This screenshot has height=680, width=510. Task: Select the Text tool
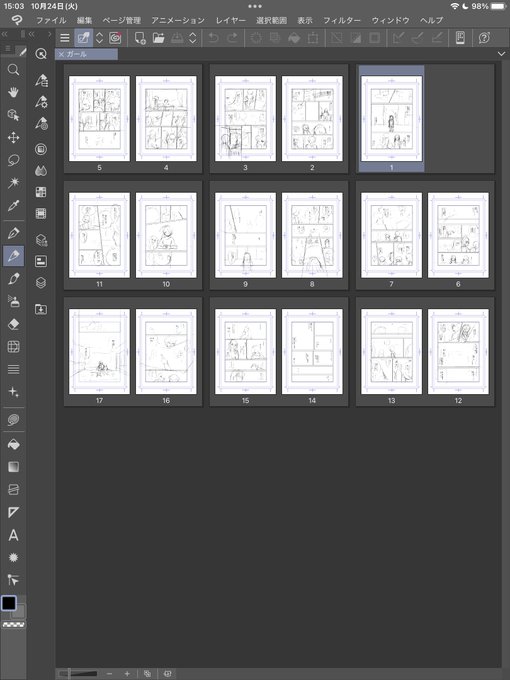pyautogui.click(x=13, y=535)
